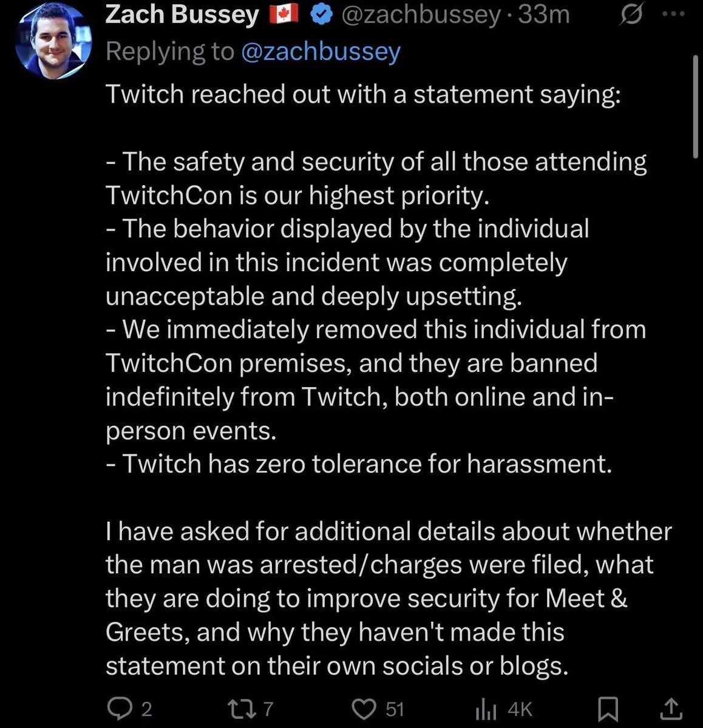Click the vertical scrollbar thumb
The width and height of the screenshot is (703, 728).
click(696, 106)
